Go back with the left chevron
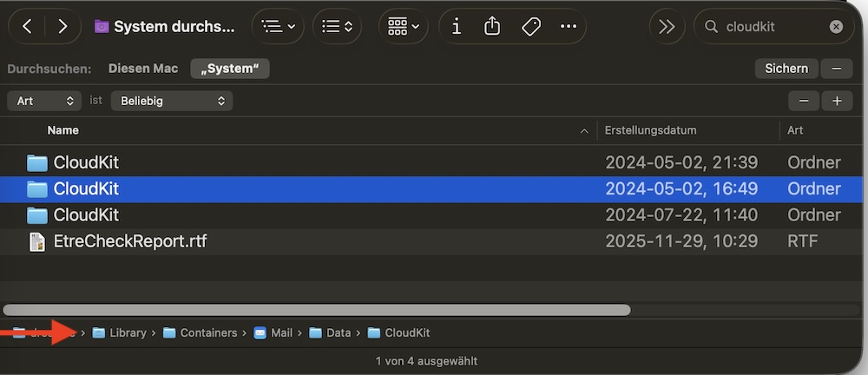Viewport: 868px width, 375px height. pyautogui.click(x=28, y=27)
